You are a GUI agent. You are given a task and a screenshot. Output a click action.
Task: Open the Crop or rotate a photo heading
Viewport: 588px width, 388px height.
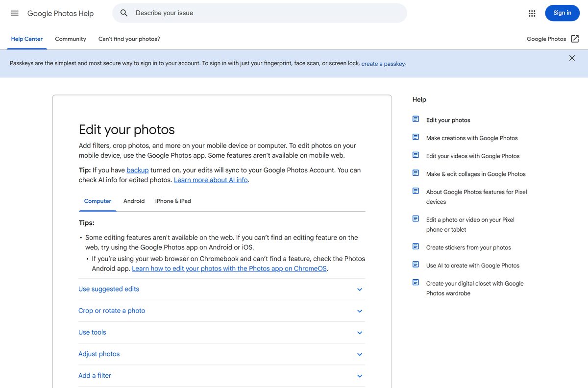[x=112, y=311]
